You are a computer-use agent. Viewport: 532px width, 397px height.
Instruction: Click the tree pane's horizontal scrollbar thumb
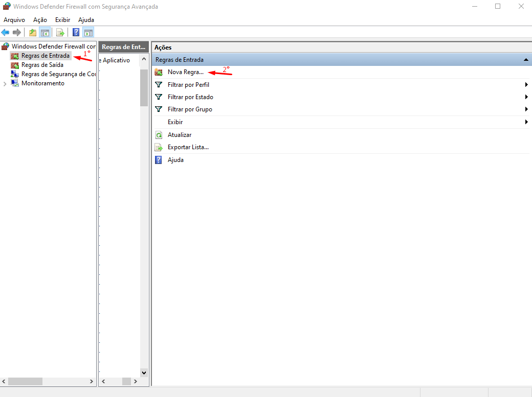click(x=26, y=381)
